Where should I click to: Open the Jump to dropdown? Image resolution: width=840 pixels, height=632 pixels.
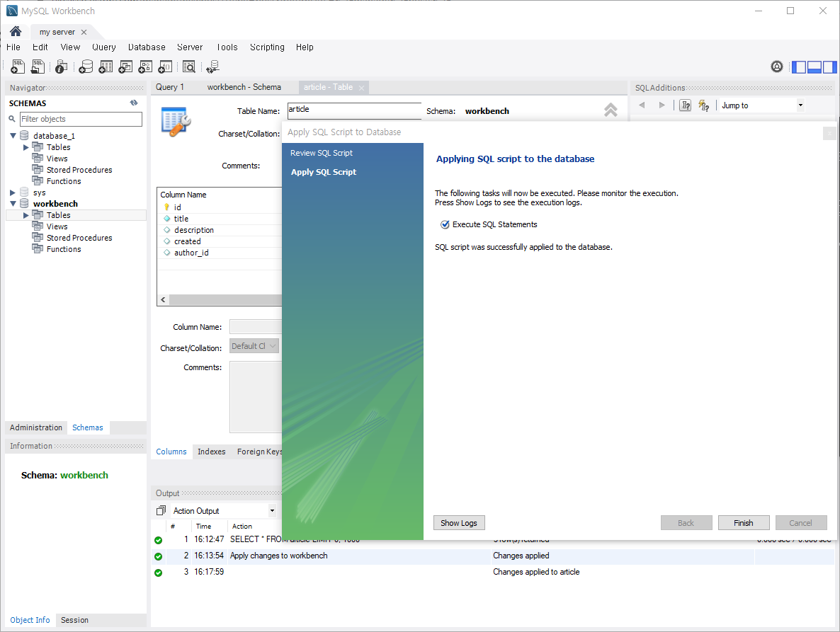click(x=800, y=105)
